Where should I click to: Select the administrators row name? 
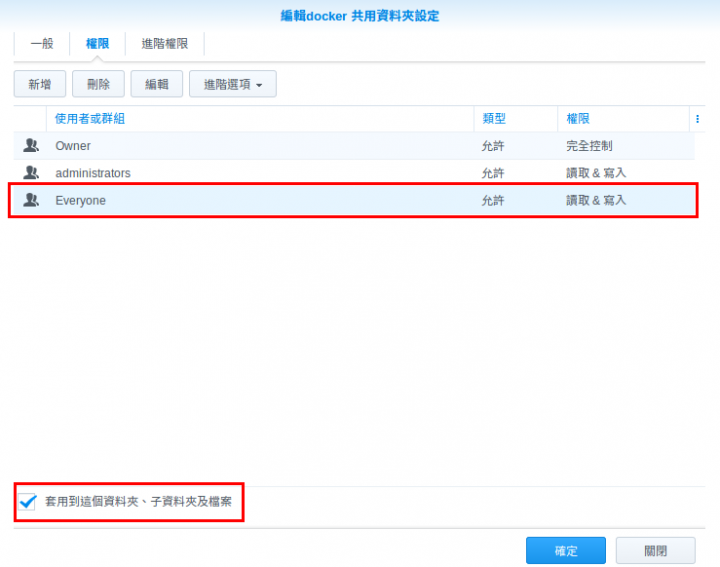(x=93, y=173)
